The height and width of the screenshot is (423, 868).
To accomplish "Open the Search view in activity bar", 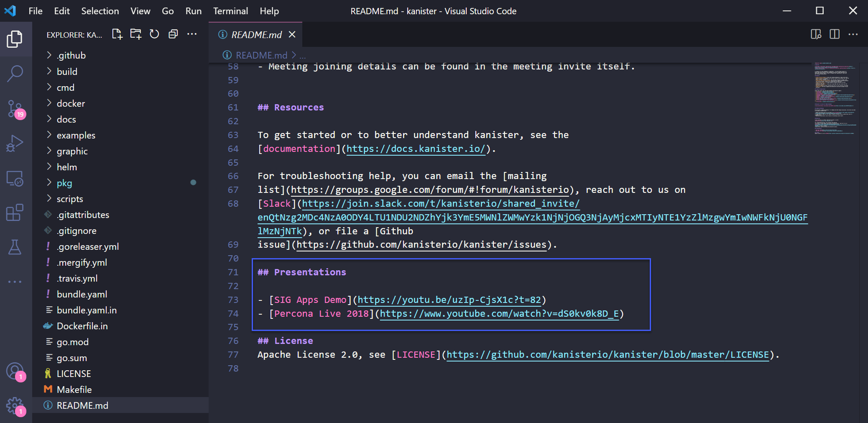I will coord(15,74).
